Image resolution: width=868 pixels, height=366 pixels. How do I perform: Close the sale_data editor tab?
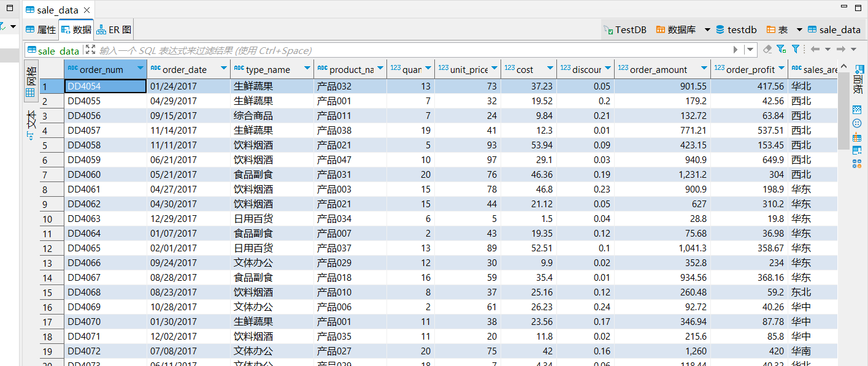(86, 10)
